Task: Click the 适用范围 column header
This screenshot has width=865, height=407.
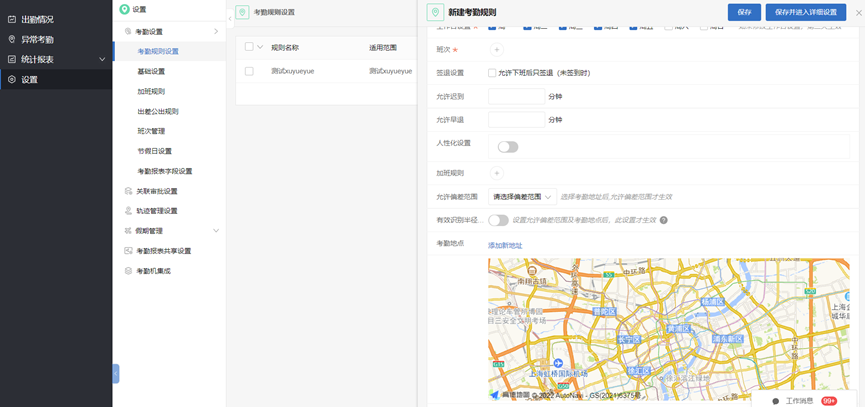Action: [383, 47]
